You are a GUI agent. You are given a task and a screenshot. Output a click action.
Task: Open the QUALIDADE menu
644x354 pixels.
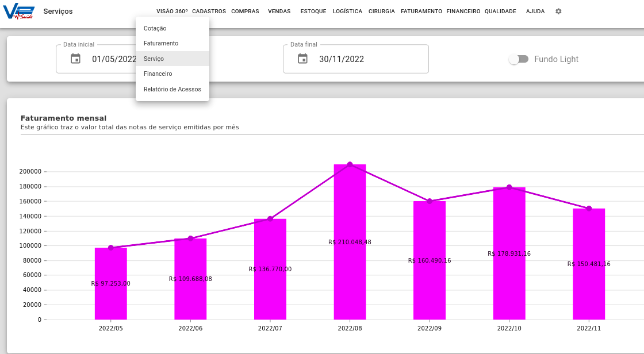click(500, 11)
